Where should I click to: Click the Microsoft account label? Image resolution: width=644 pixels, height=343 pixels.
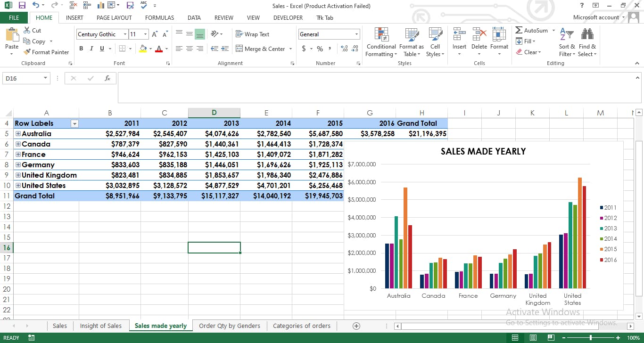click(596, 17)
